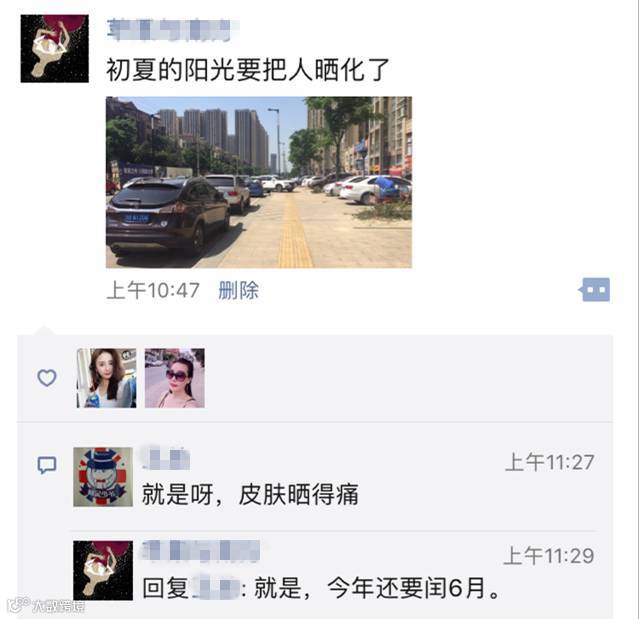
Task: Click the 上午11:27 comment timestamp
Action: [549, 463]
